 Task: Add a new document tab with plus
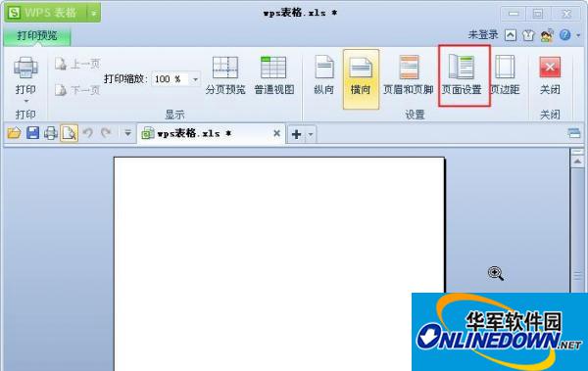click(296, 134)
